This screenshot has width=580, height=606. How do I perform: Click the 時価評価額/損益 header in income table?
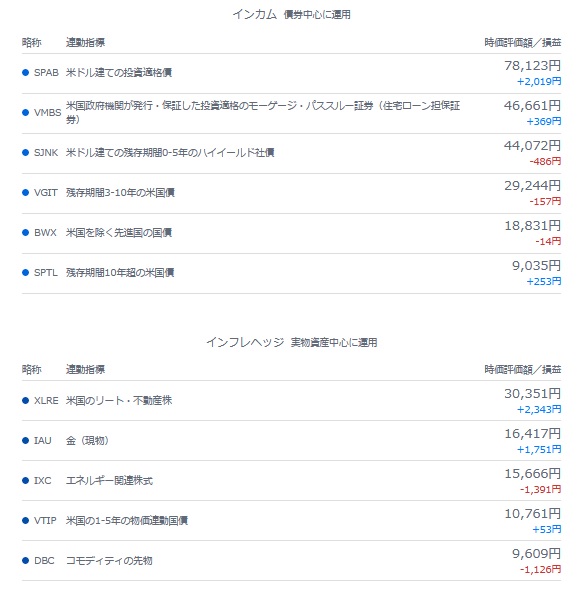pyautogui.click(x=523, y=43)
